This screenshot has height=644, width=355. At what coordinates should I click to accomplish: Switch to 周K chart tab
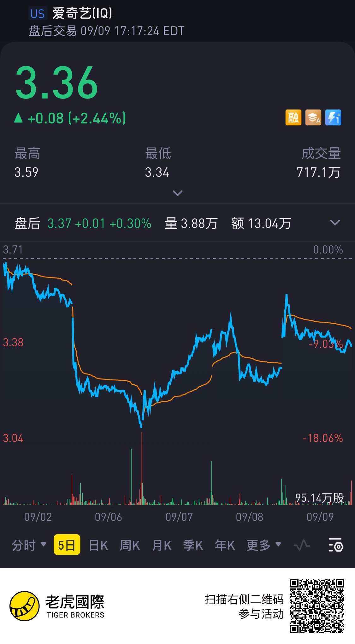(x=130, y=545)
